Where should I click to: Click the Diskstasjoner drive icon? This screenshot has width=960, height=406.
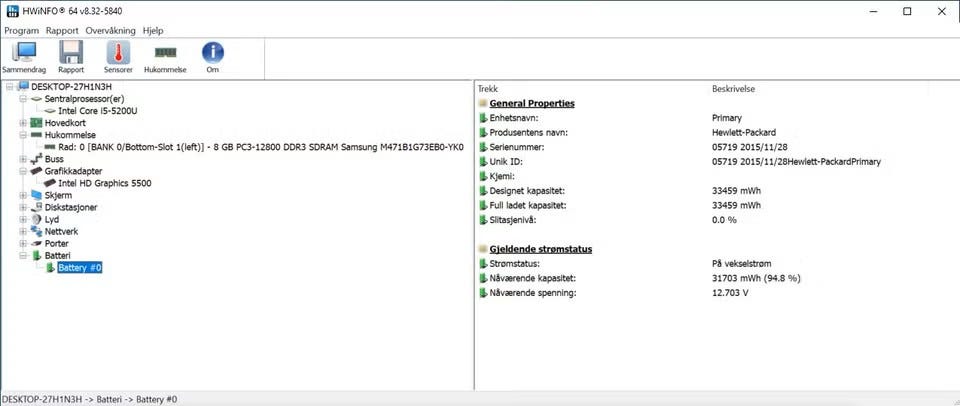pos(36,208)
